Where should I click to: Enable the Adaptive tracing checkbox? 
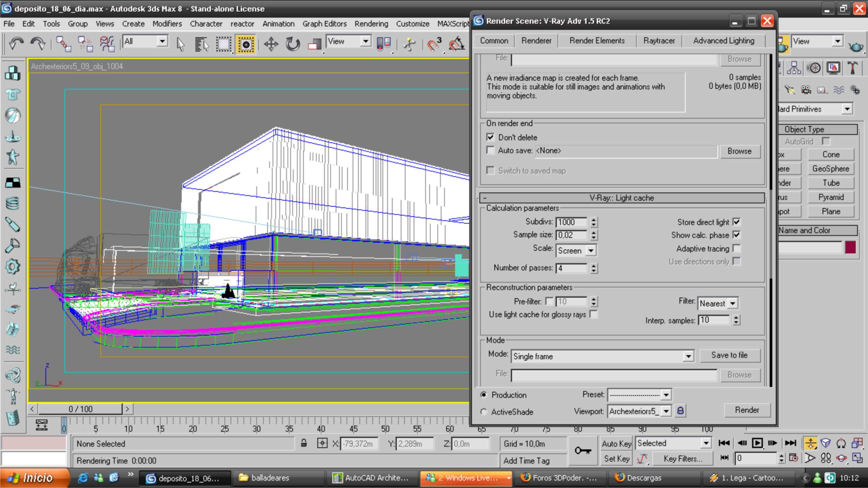[736, 249]
